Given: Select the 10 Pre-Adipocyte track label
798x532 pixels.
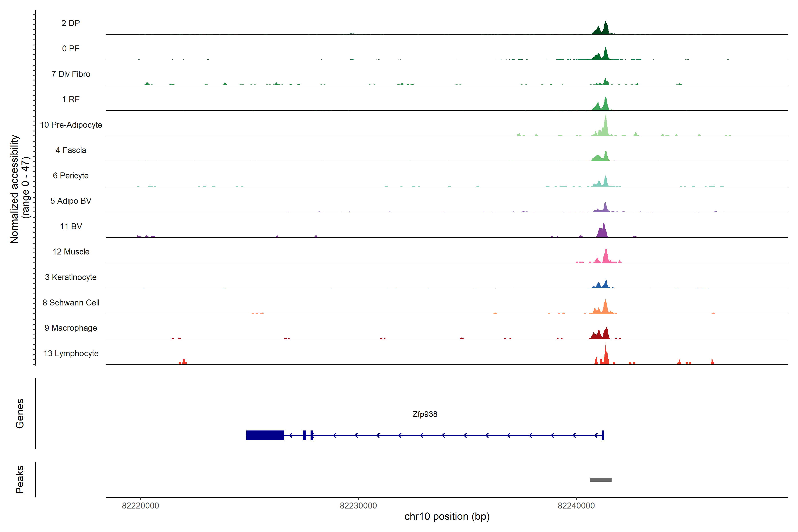Looking at the screenshot, I should click(71, 125).
